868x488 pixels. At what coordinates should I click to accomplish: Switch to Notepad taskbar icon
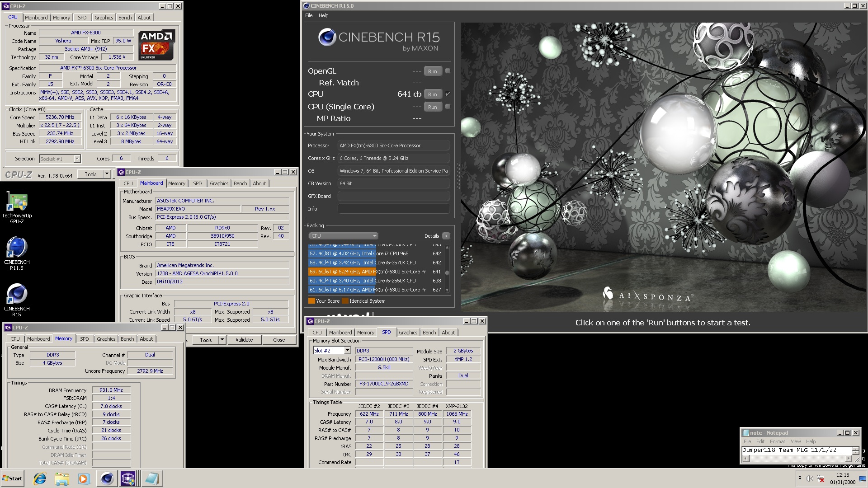tap(151, 479)
